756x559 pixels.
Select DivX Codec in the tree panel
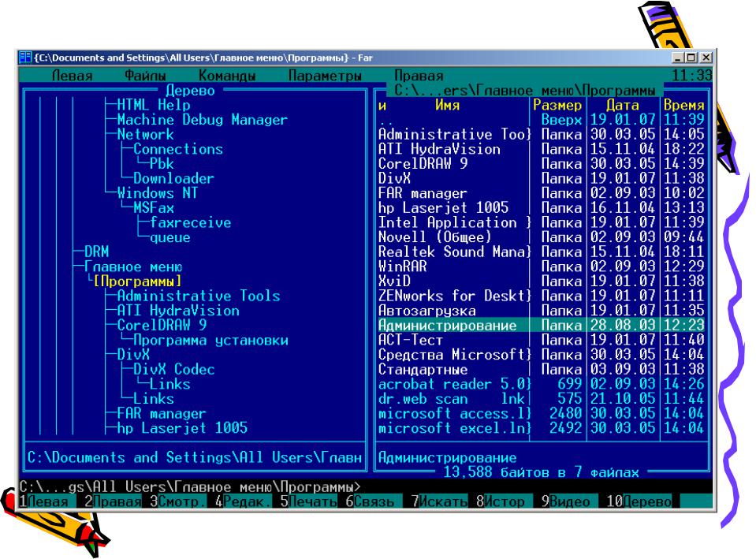pos(174,370)
